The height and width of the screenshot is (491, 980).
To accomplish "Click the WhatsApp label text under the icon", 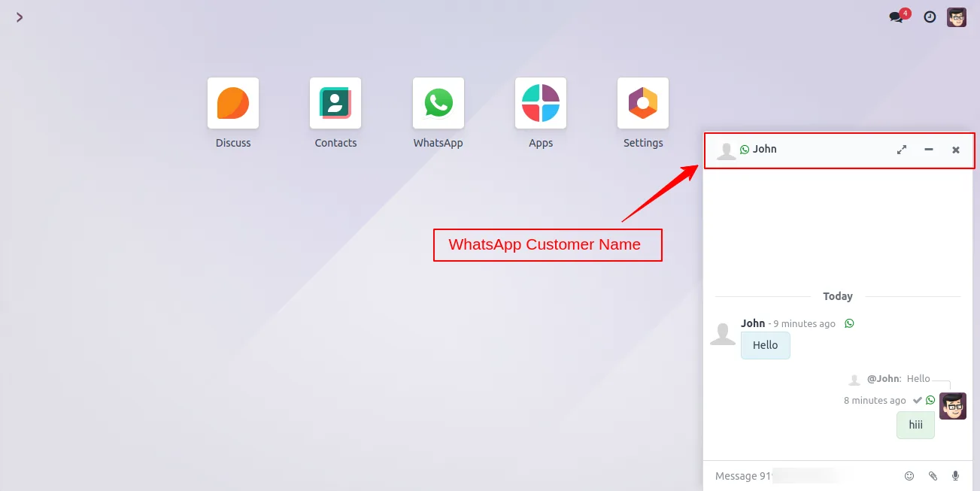I will click(x=438, y=143).
